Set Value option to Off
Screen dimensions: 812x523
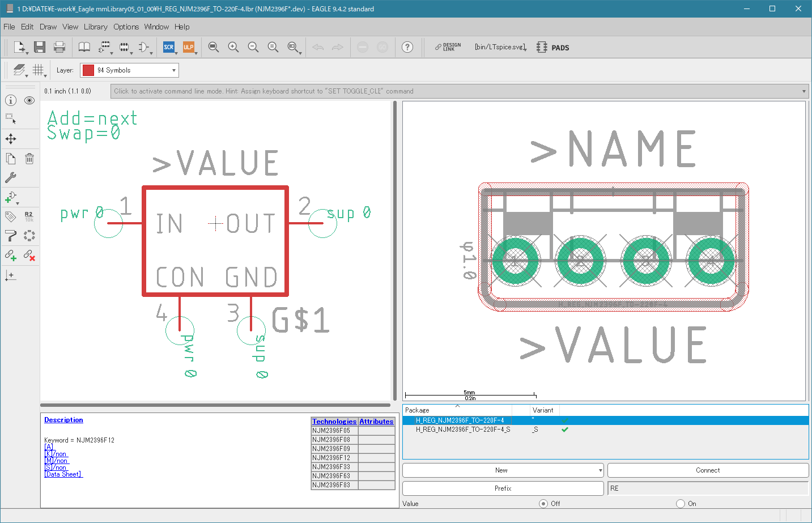(x=543, y=503)
